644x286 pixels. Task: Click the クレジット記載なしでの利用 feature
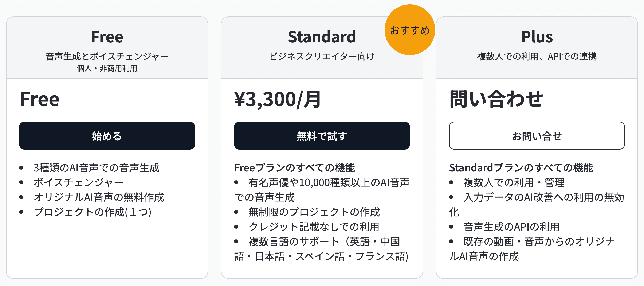click(x=314, y=227)
